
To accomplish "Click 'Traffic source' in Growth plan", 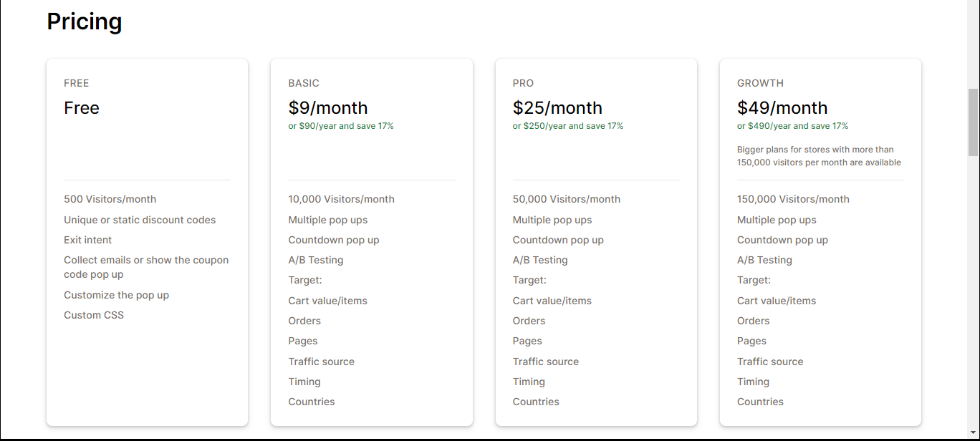I will [x=770, y=362].
